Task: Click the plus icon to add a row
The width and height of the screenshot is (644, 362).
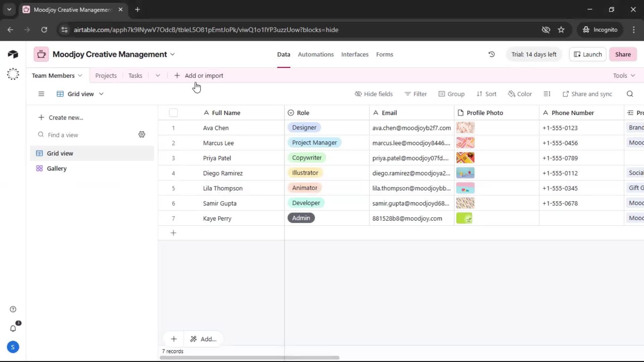Action: click(x=173, y=233)
